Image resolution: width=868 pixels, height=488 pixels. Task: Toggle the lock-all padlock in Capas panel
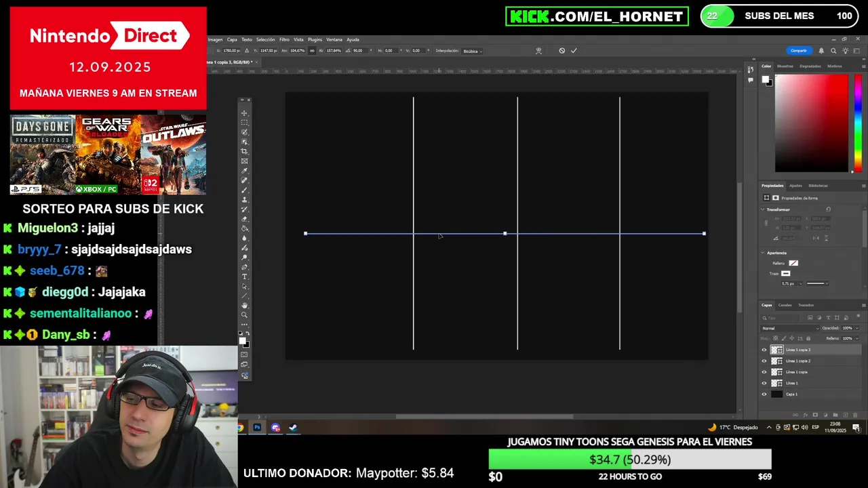[x=808, y=338]
